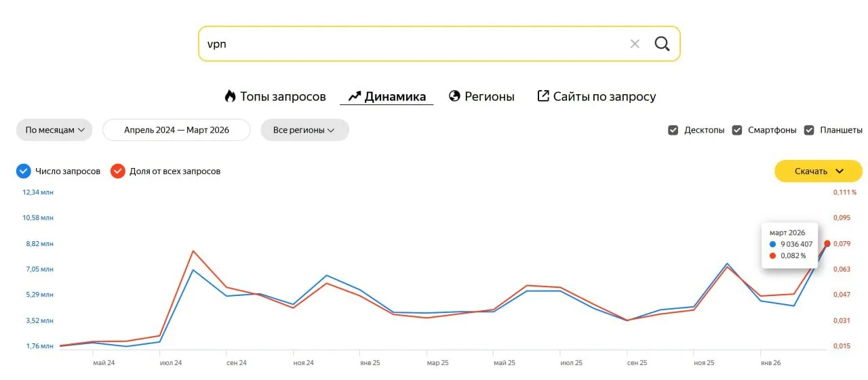The height and width of the screenshot is (380, 868).
Task: Open the По месяцам period dropdown
Action: [54, 130]
